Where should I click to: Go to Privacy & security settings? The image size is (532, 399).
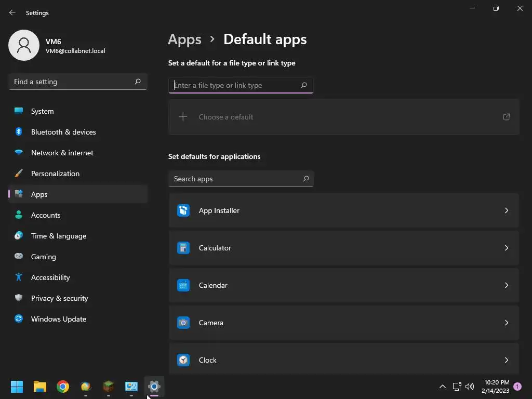[x=59, y=298]
